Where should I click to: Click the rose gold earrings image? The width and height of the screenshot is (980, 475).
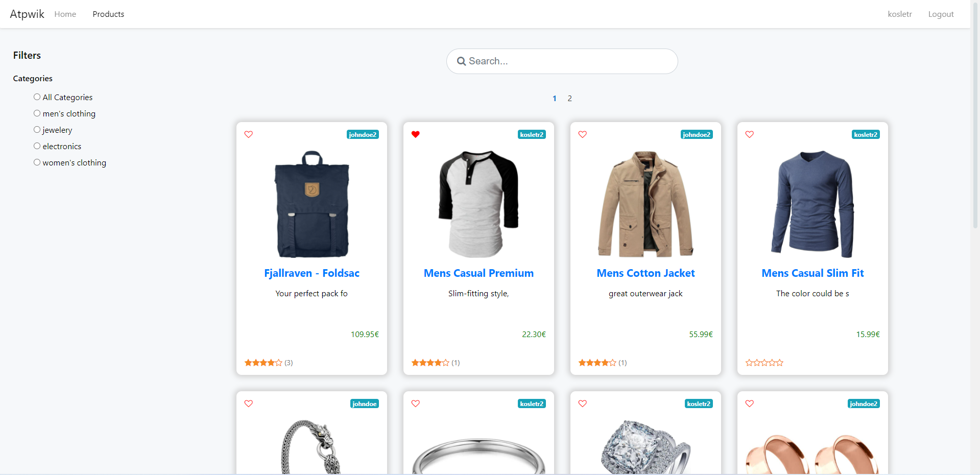click(812, 455)
